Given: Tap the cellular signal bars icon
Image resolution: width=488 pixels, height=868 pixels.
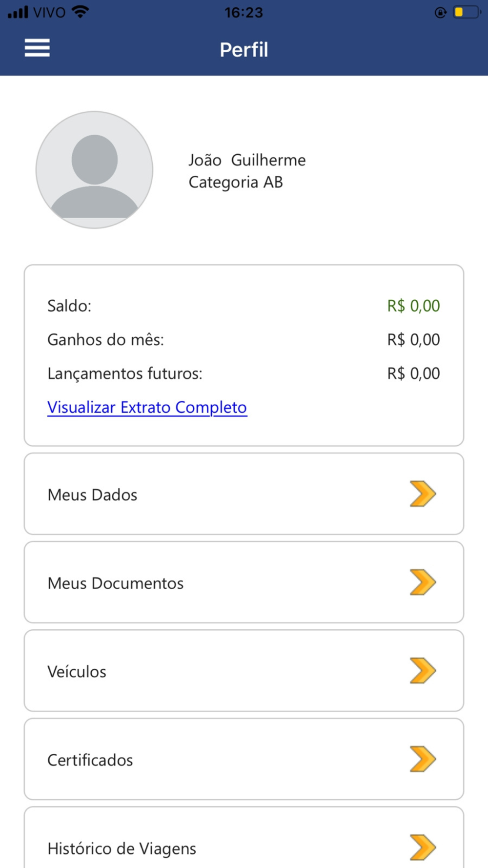Looking at the screenshot, I should coord(18,12).
